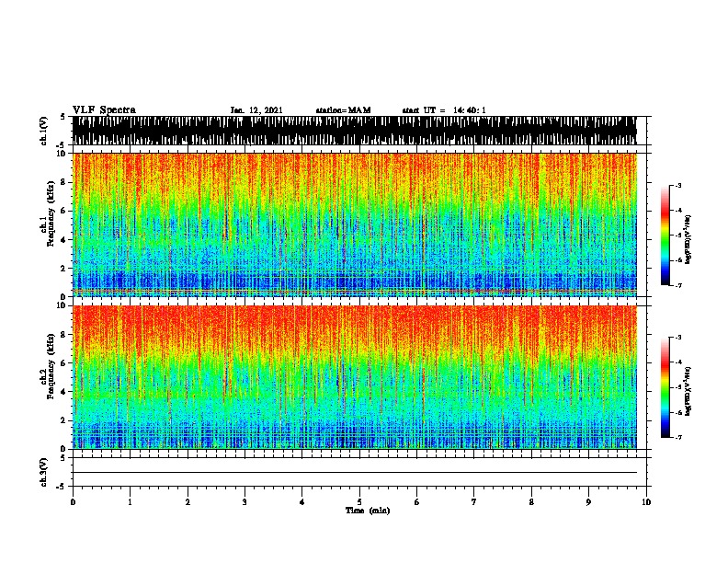
Task: Click the 'VLF Spectra' plot title
Action: (x=104, y=110)
